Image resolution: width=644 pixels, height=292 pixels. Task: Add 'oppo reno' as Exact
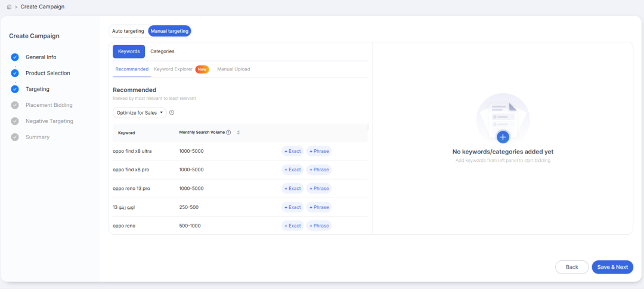pos(292,226)
